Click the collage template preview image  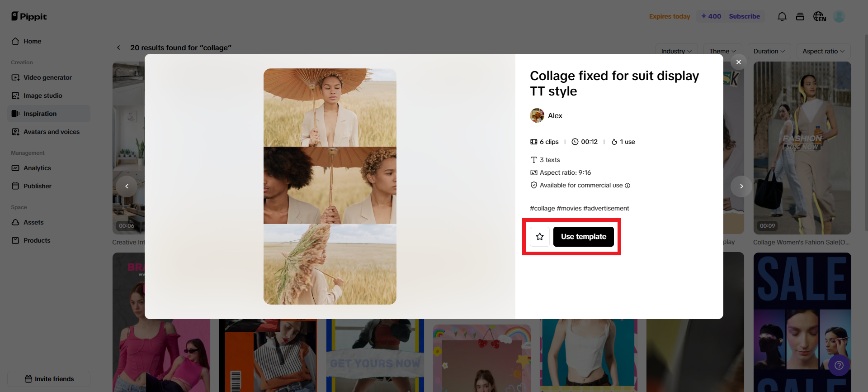click(330, 186)
